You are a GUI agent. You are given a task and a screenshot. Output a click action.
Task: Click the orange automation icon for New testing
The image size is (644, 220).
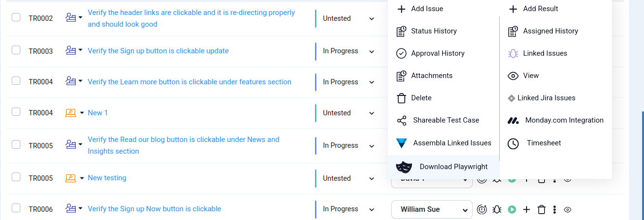[71, 178]
